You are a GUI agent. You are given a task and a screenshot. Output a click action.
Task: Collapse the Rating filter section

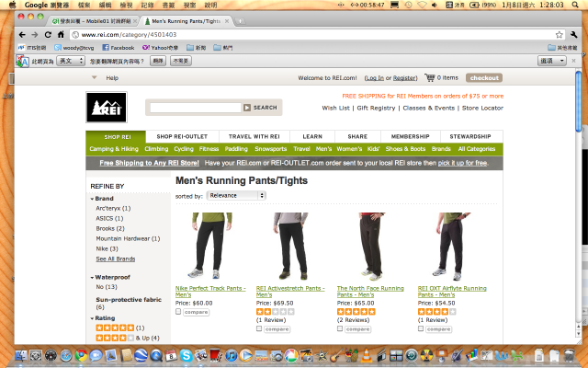click(92, 318)
